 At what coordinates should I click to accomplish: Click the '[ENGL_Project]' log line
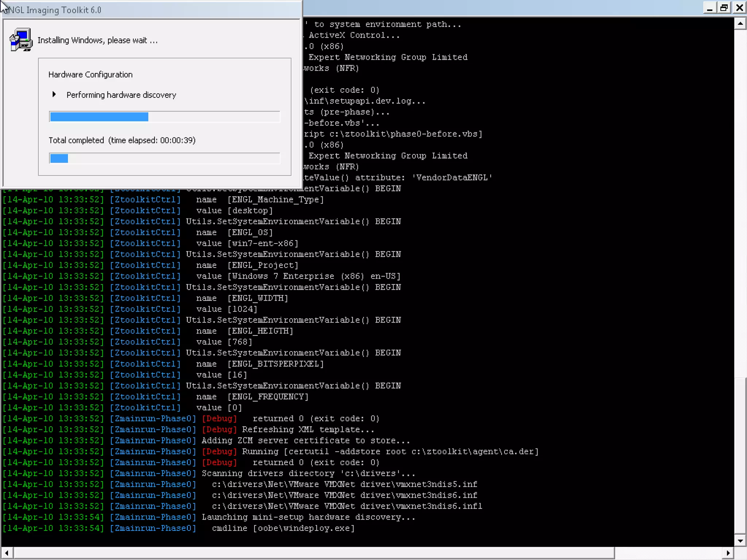coord(247,265)
